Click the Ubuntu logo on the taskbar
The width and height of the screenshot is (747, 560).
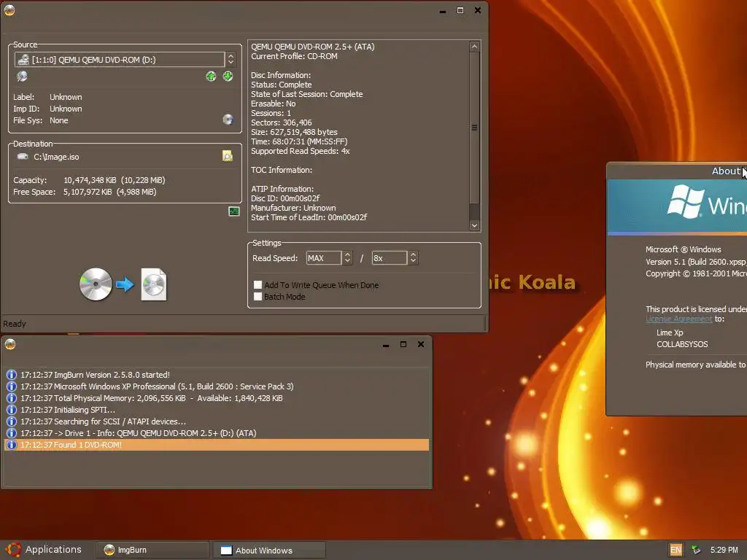tap(13, 550)
